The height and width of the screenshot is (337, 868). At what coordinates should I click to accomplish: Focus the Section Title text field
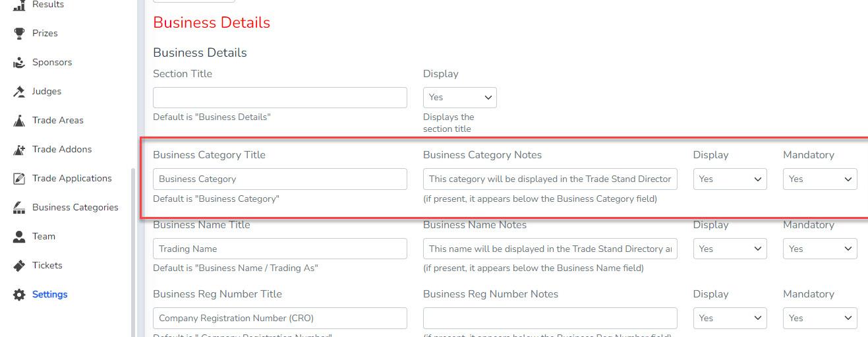[x=279, y=98]
